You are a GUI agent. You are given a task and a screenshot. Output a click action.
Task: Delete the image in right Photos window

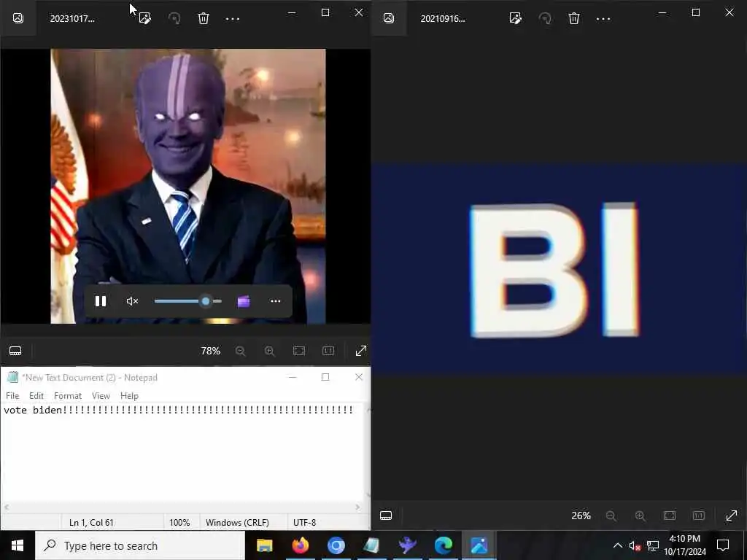click(x=574, y=18)
